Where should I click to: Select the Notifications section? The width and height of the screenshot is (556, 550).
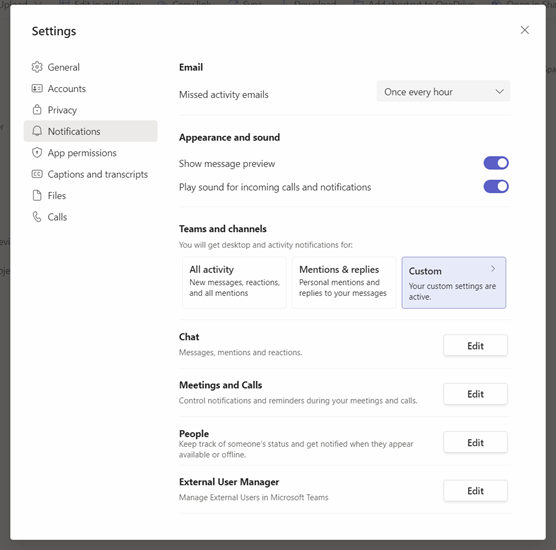90,131
